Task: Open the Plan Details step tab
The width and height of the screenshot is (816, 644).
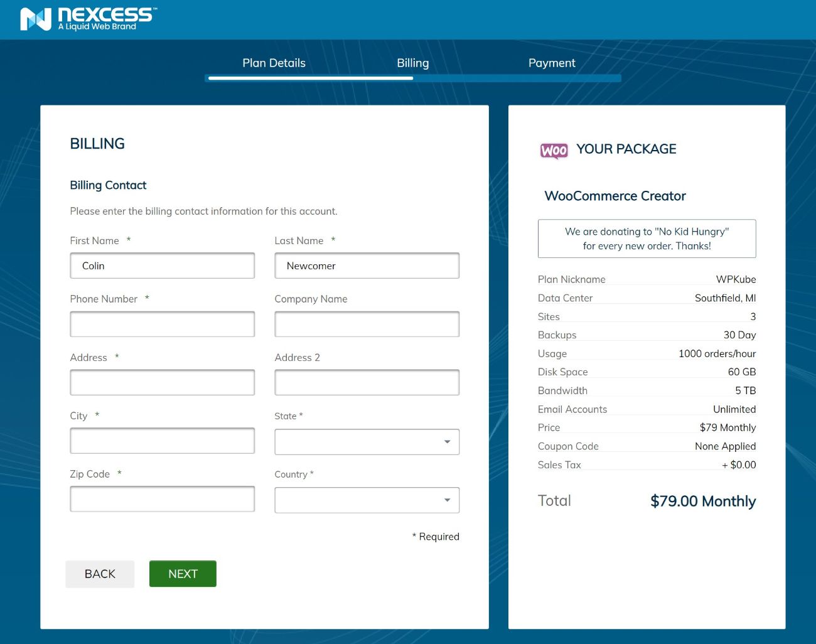Action: (274, 63)
